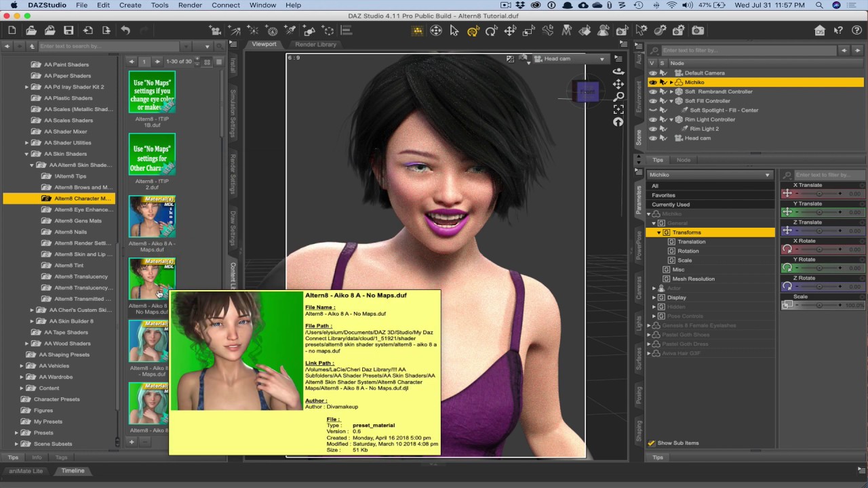Toggle visibility eye for Head cam

pos(653,138)
